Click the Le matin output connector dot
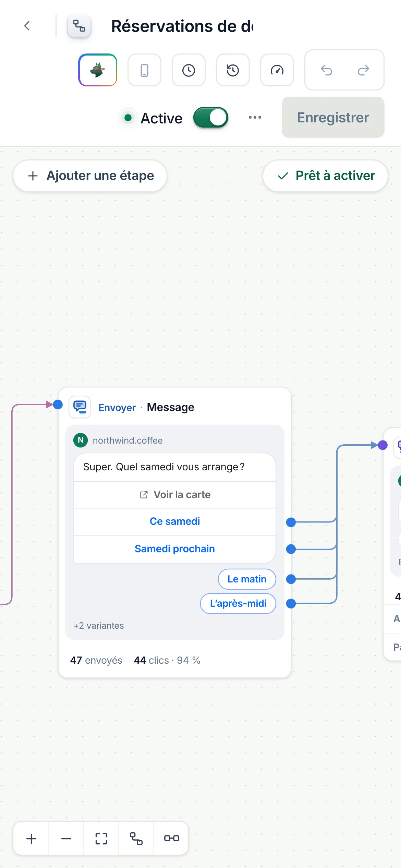Viewport: 401px width, 868px height. click(x=291, y=579)
